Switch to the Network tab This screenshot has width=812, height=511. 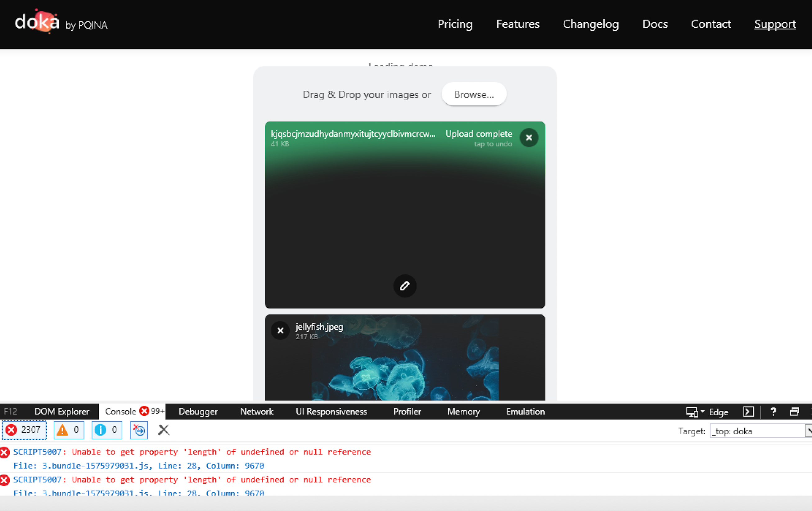click(257, 411)
